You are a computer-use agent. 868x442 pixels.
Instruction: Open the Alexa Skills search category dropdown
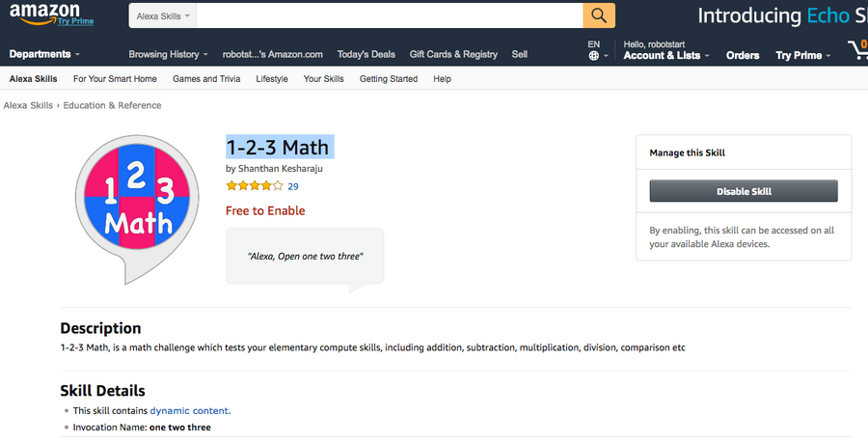pos(162,16)
